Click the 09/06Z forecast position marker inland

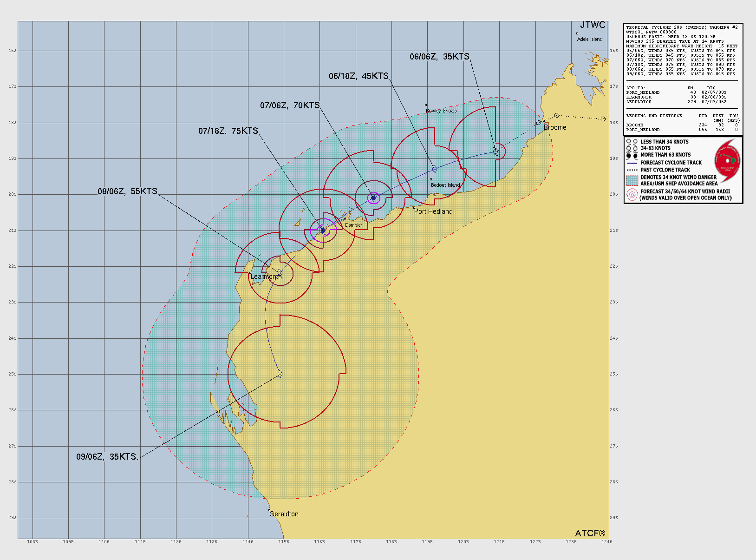click(x=280, y=374)
